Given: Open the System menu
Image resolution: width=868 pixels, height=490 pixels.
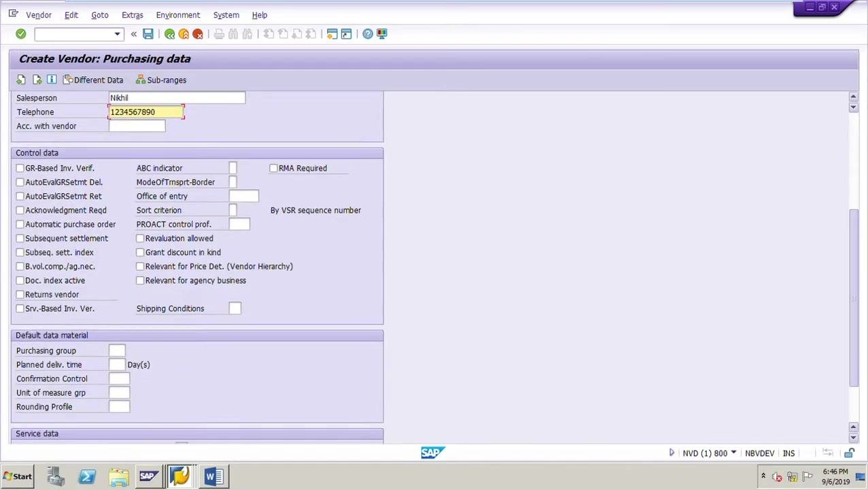Looking at the screenshot, I should [x=226, y=15].
